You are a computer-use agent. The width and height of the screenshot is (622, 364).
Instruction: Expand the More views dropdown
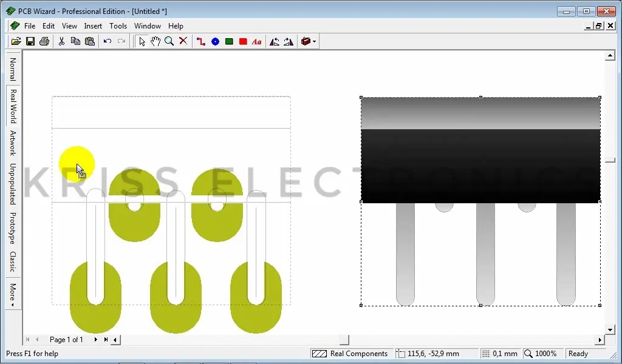point(13,295)
